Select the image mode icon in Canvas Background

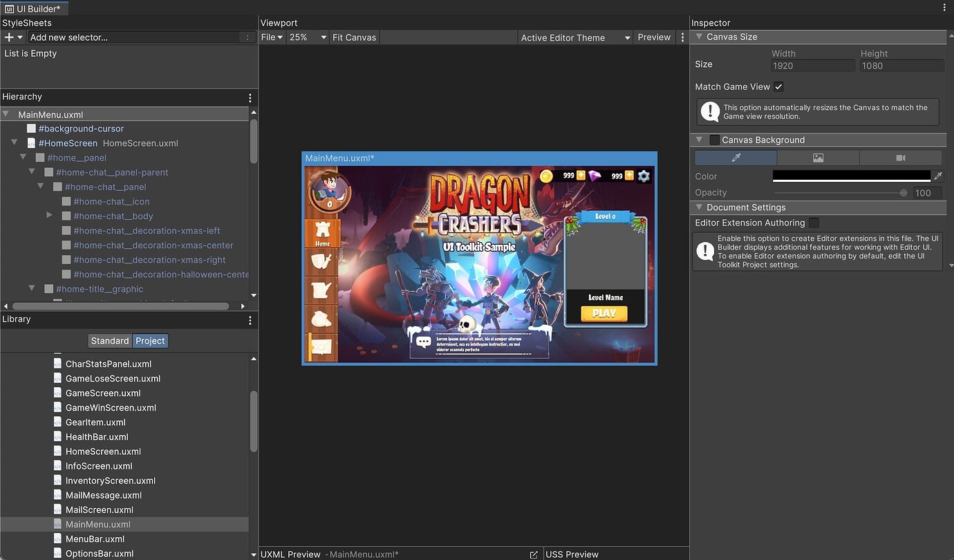(818, 158)
